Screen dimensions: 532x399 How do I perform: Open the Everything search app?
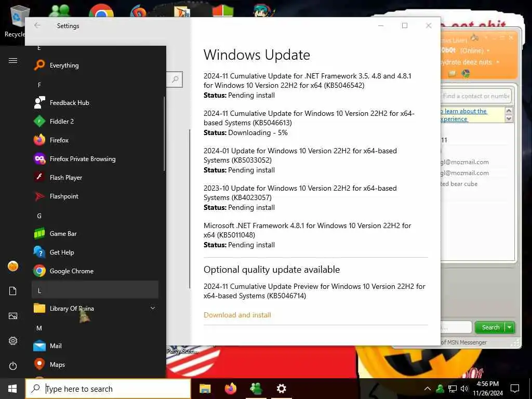pyautogui.click(x=95, y=65)
